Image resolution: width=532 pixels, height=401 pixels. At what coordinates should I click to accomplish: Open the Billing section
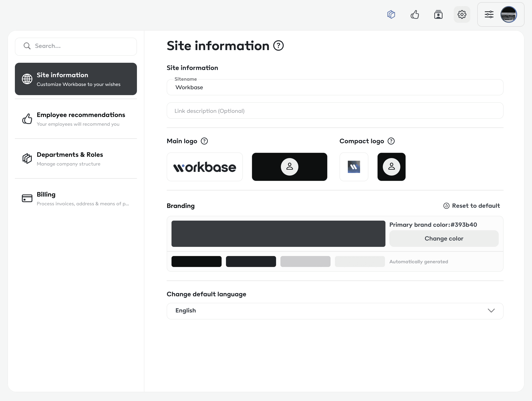click(x=76, y=199)
